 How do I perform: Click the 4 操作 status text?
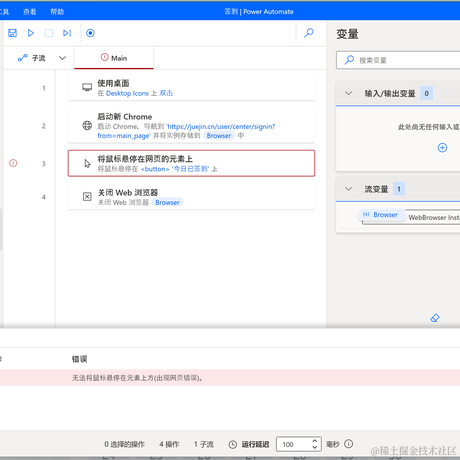click(x=169, y=444)
